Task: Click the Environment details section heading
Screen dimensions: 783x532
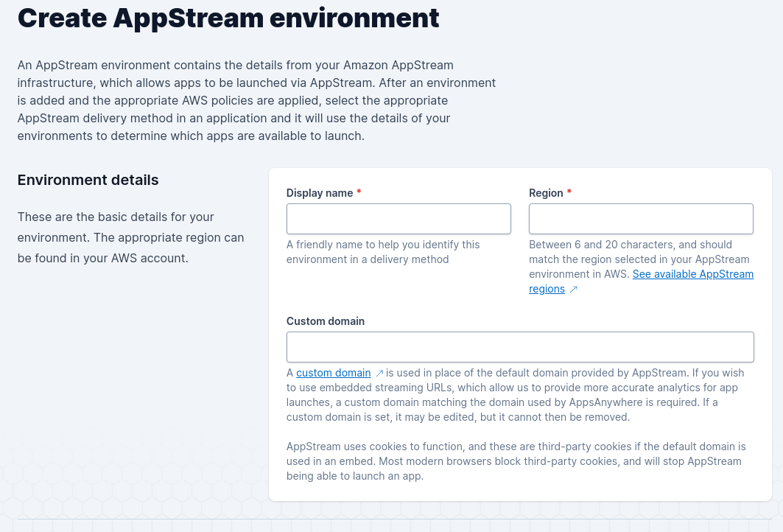Action: 88,180
